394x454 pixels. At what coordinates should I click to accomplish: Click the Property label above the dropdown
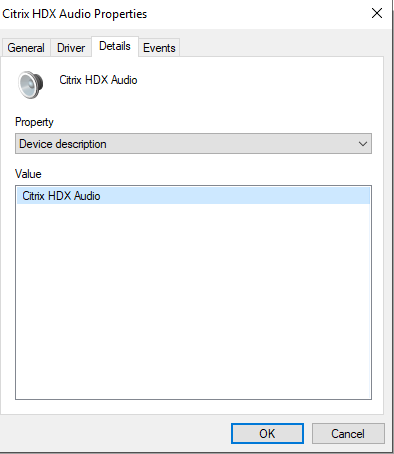[34, 122]
